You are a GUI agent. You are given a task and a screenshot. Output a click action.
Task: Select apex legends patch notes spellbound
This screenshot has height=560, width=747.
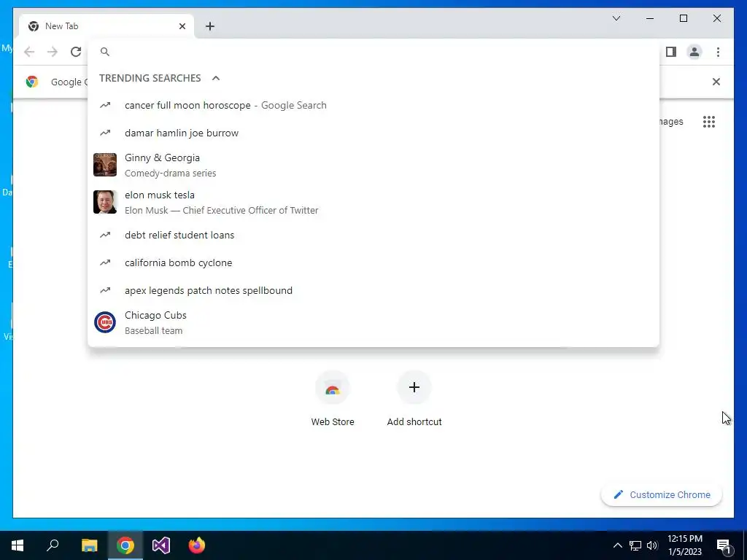(x=373, y=290)
